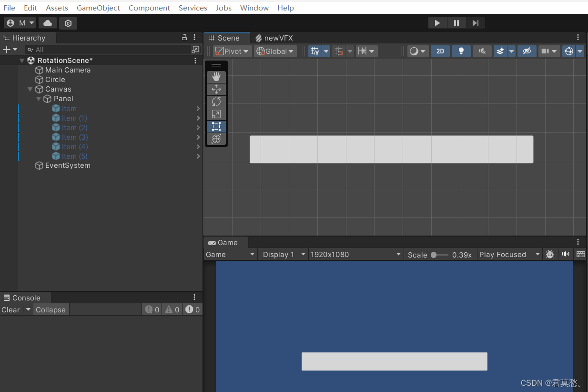Image resolution: width=588 pixels, height=392 pixels.
Task: Collapse the Panel tree node
Action: click(x=39, y=99)
